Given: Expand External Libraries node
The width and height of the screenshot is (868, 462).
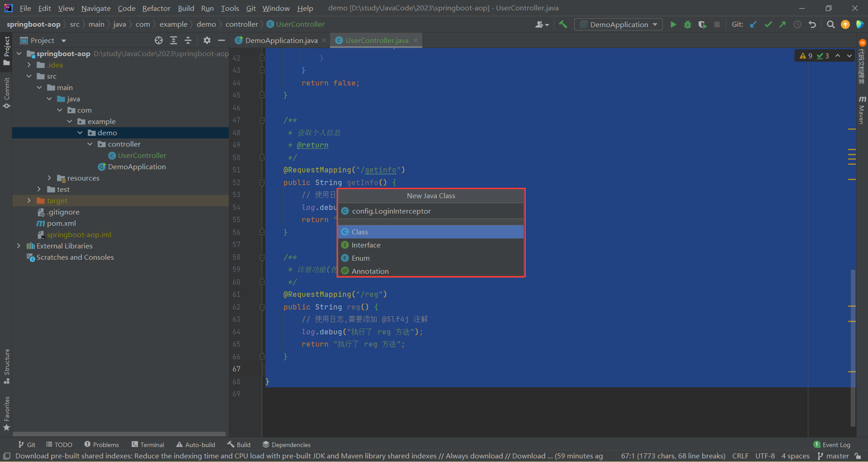Looking at the screenshot, I should 19,246.
